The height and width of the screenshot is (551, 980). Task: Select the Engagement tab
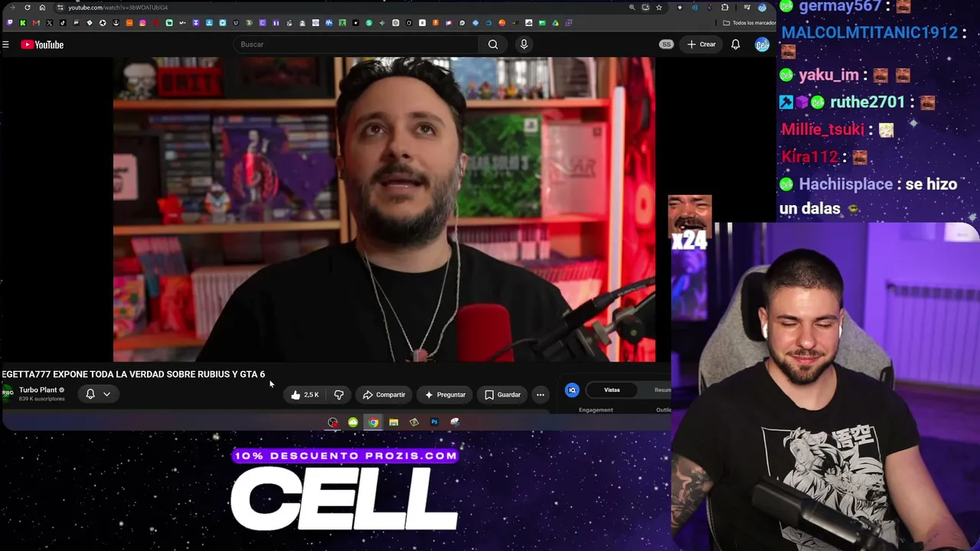coord(596,410)
